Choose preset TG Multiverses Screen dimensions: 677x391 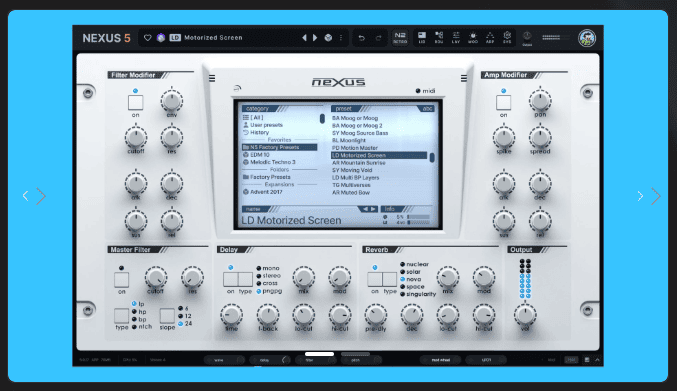(x=351, y=185)
